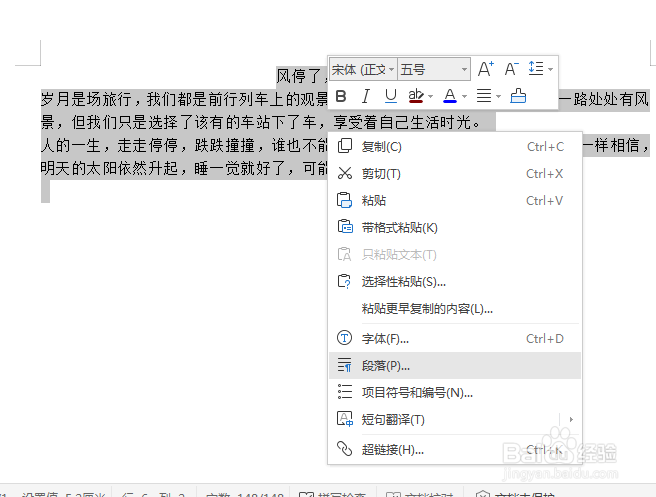
Task: Expand font color dropdown arrow
Action: coord(464,97)
